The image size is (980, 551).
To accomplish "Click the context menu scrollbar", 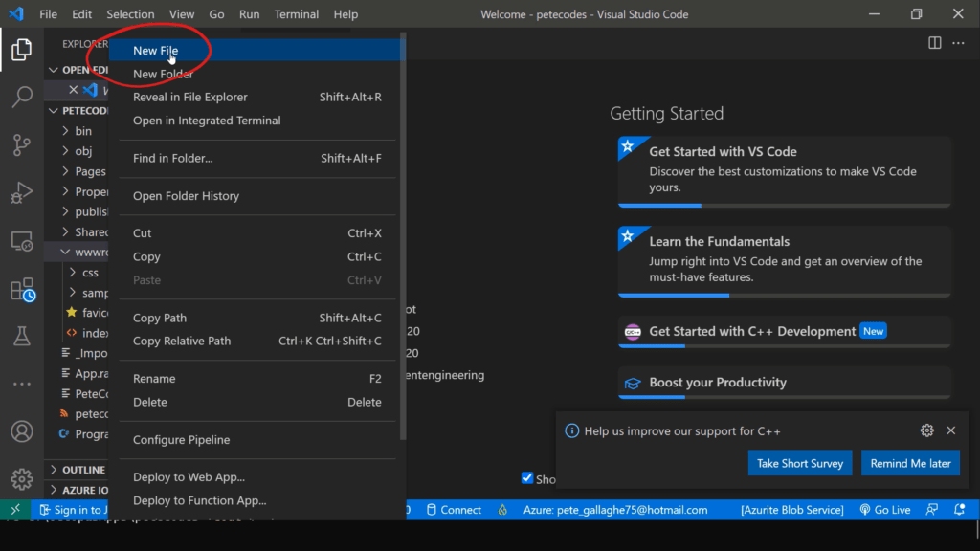I will click(x=403, y=237).
